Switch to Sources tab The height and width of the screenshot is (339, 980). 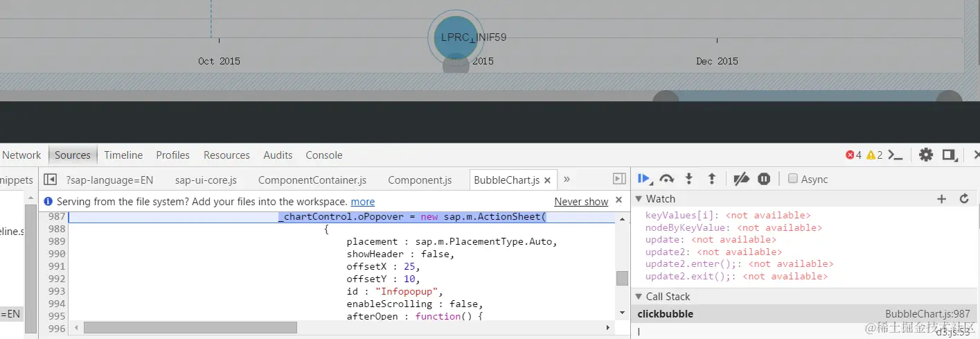[x=73, y=155]
